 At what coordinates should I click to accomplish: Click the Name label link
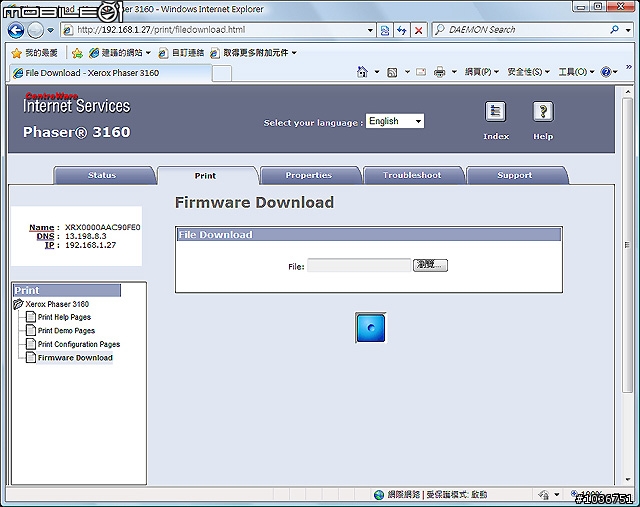(42, 227)
